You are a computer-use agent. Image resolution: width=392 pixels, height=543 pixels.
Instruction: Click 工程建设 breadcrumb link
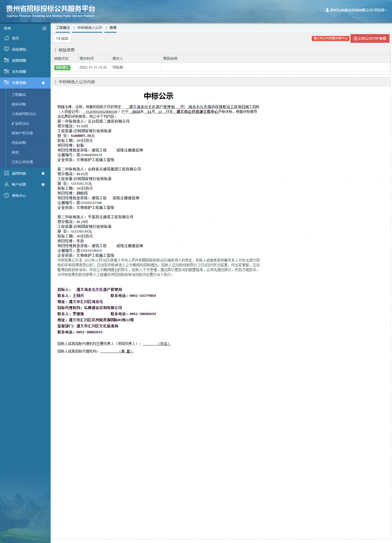pos(63,28)
